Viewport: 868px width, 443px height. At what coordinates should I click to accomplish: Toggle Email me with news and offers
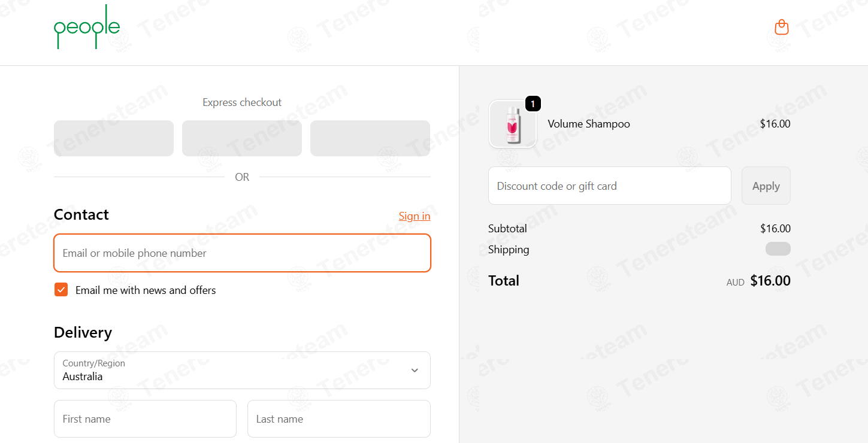(61, 290)
